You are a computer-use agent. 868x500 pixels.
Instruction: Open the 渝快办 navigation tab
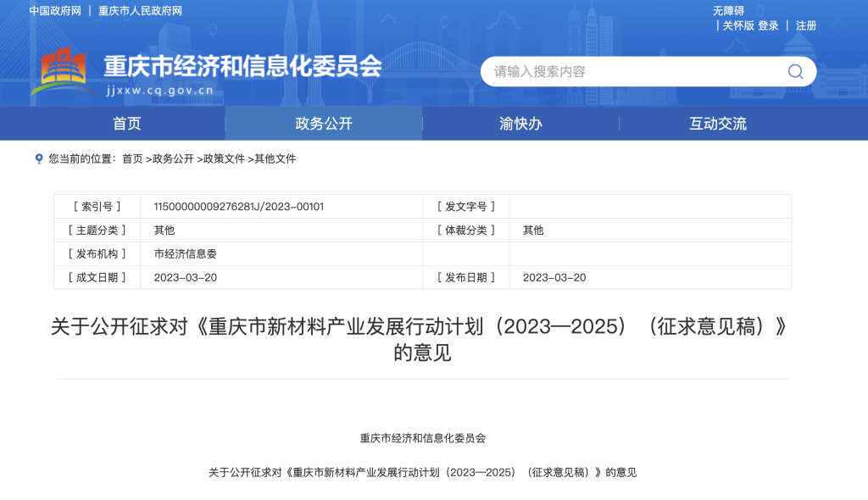point(520,124)
